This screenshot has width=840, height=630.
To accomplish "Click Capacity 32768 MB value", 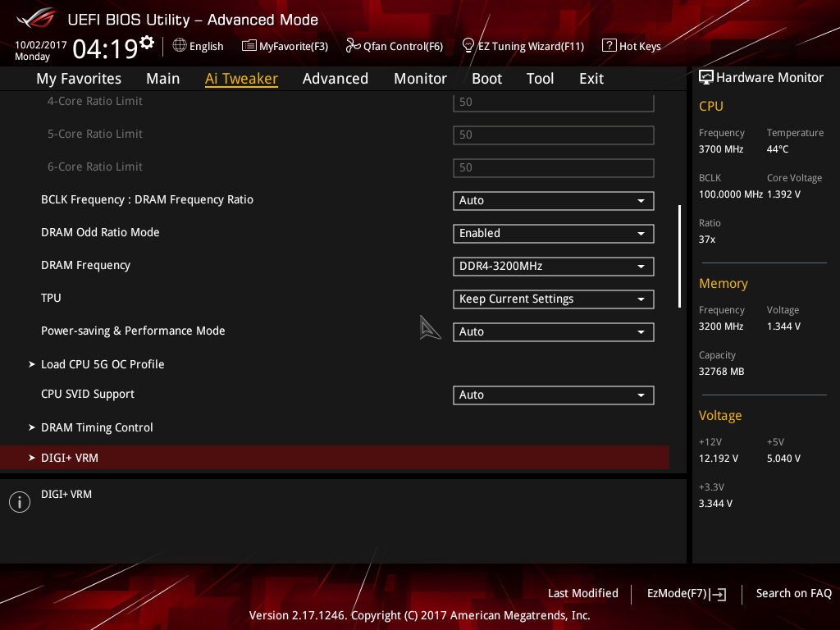I will pos(721,372).
